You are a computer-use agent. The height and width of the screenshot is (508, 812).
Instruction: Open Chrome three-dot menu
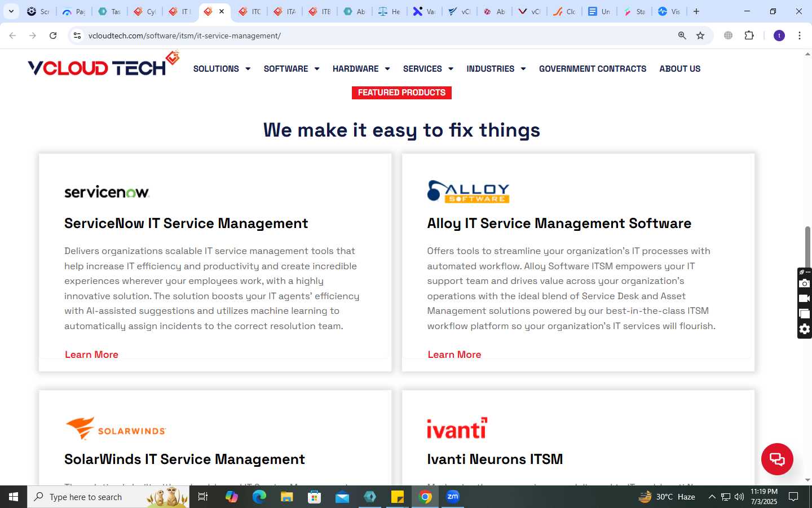pos(800,36)
